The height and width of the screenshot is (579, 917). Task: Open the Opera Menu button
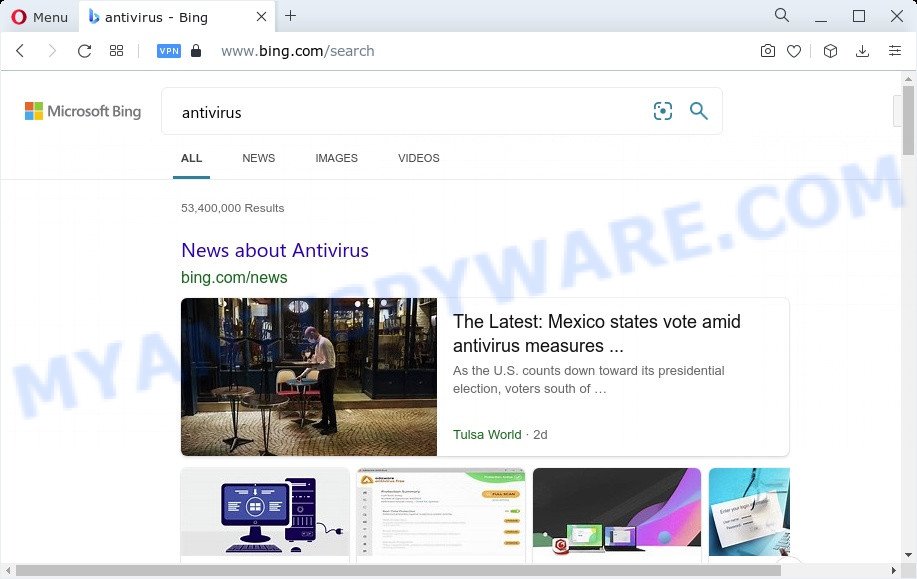pyautogui.click(x=39, y=17)
